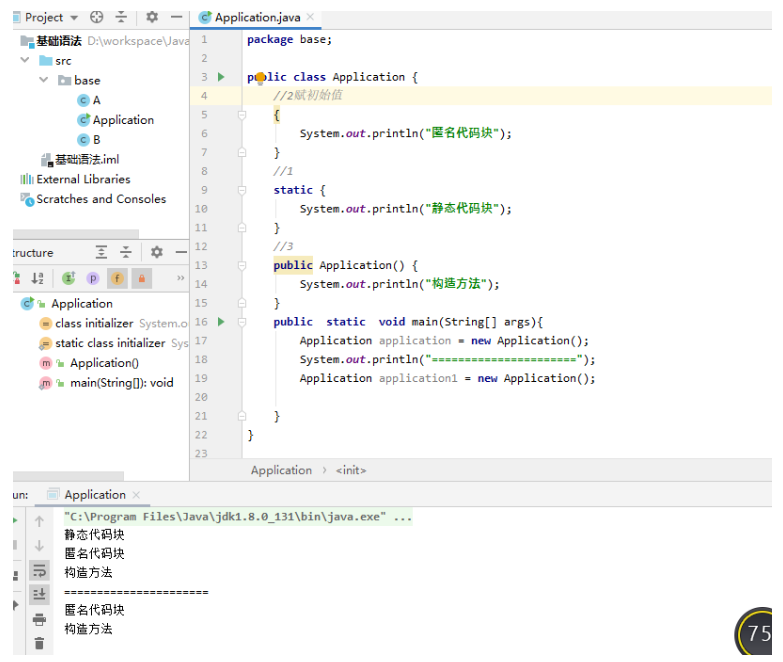Run class Application from line 3 gutter
Image resolution: width=783 pixels, height=662 pixels.
click(x=221, y=77)
